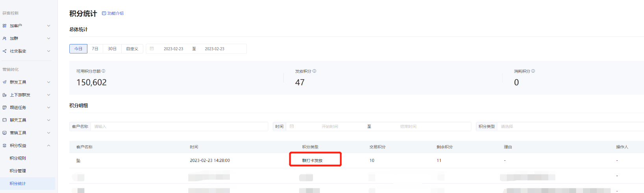
Task: Collapse the 积分权益 menu chevron
Action: tap(48, 145)
